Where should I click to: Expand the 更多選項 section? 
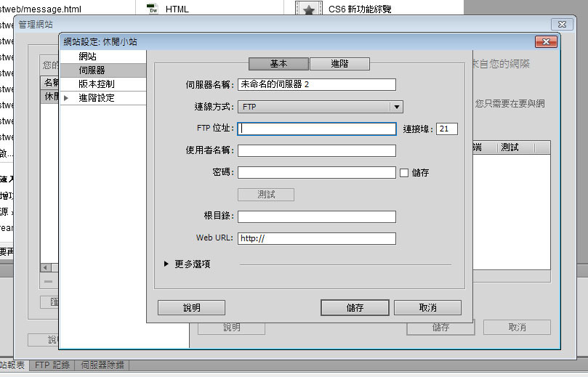(166, 264)
